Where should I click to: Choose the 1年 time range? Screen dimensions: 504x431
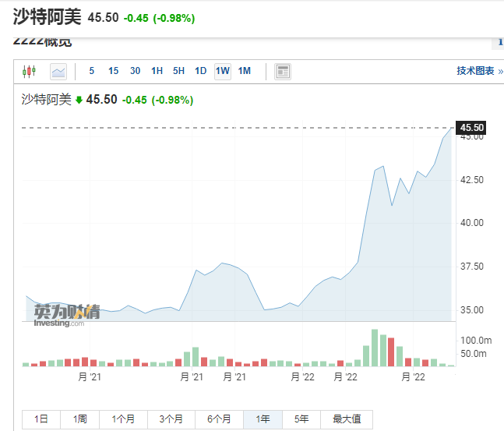click(263, 419)
